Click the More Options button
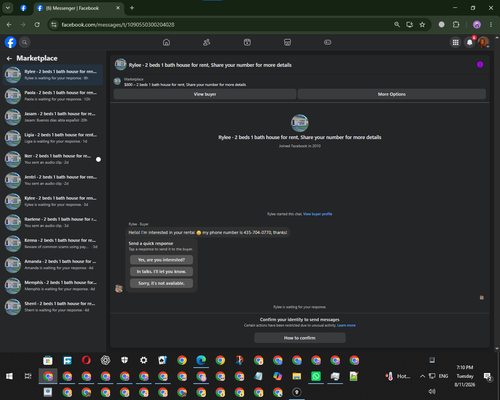Image resolution: width=500 pixels, height=400 pixels. (x=392, y=94)
